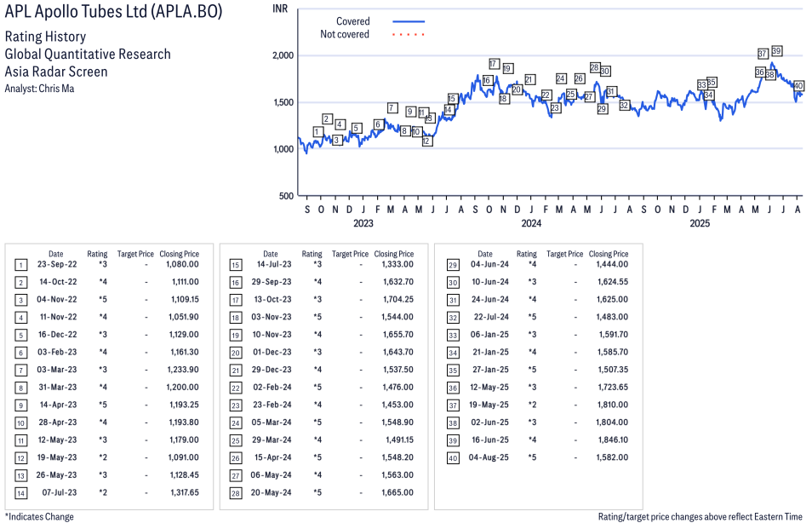The height and width of the screenshot is (523, 812).
Task: Click the '20-May-24' date cell
Action: tap(271, 492)
